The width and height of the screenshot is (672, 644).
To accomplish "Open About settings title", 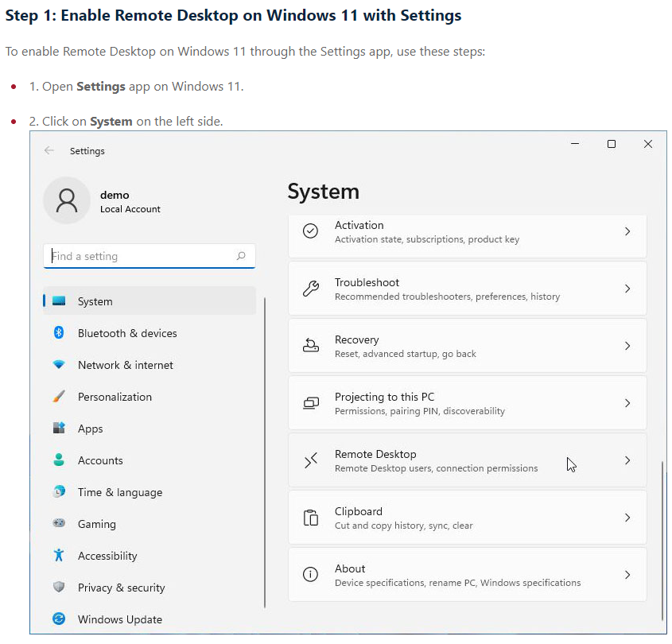I will point(350,568).
